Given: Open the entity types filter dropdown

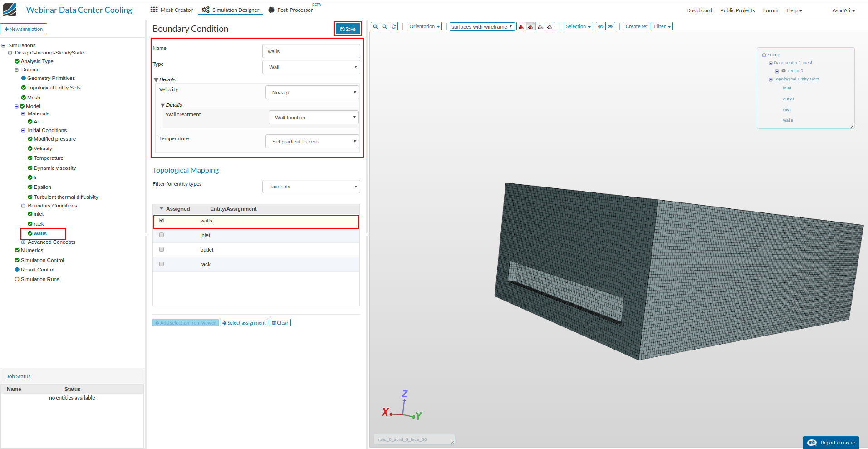Looking at the screenshot, I should click(311, 187).
